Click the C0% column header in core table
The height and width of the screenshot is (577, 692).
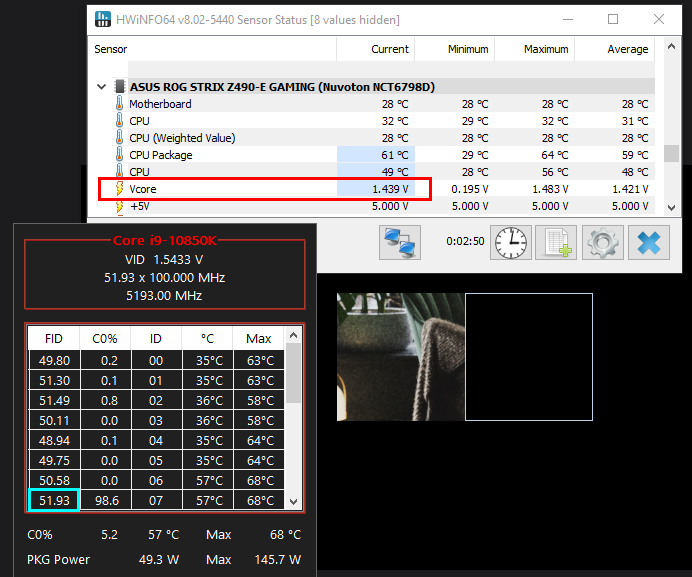click(x=105, y=339)
